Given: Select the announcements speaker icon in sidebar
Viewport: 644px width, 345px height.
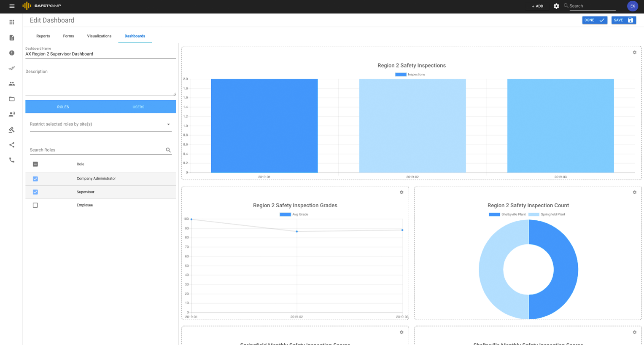Looking at the screenshot, I should [11, 114].
